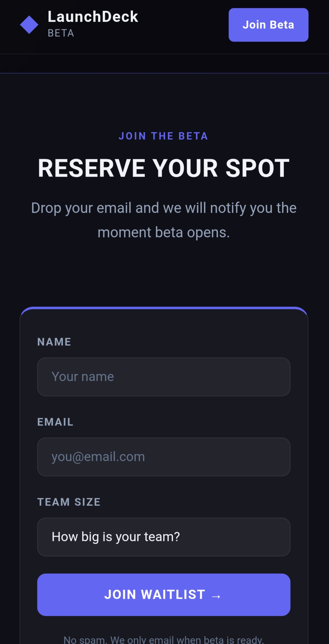Image resolution: width=329 pixels, height=644 pixels.
Task: Click the TEAM SIZE field label
Action: click(69, 502)
